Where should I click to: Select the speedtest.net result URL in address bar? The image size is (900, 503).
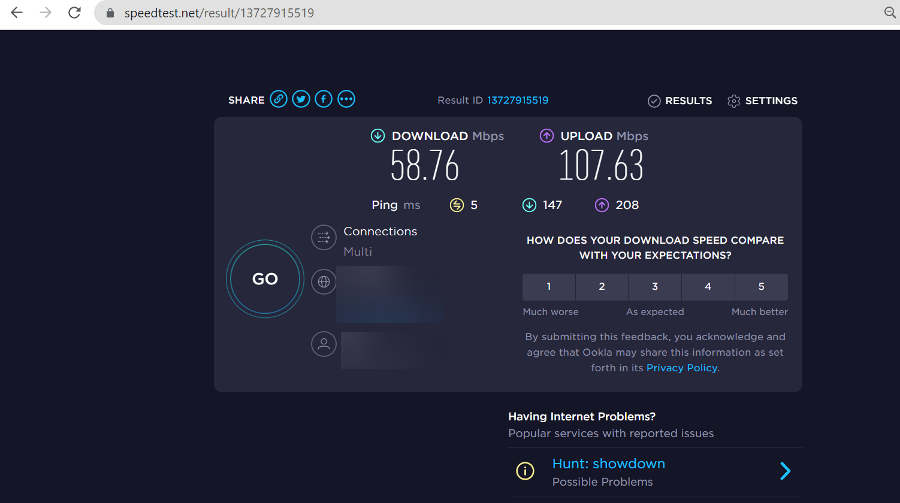pos(219,13)
